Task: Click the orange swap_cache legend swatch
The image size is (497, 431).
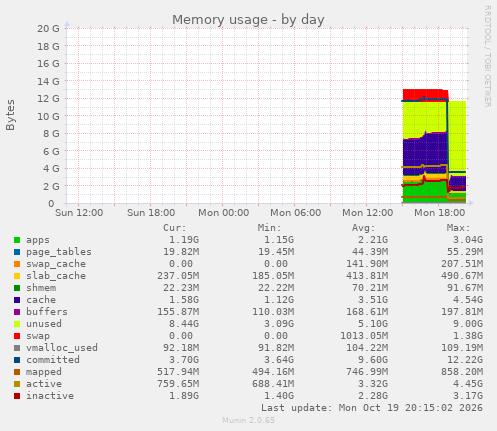Action: [x=17, y=264]
